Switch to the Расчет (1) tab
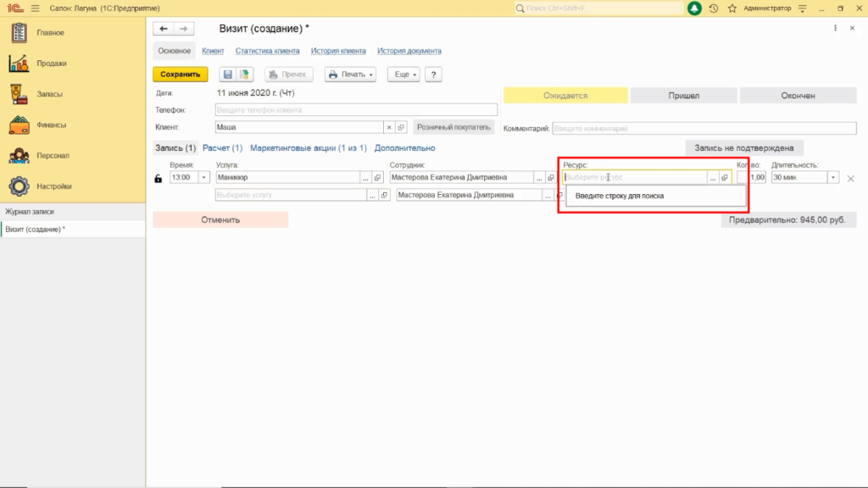The height and width of the screenshot is (488, 868). coord(223,148)
